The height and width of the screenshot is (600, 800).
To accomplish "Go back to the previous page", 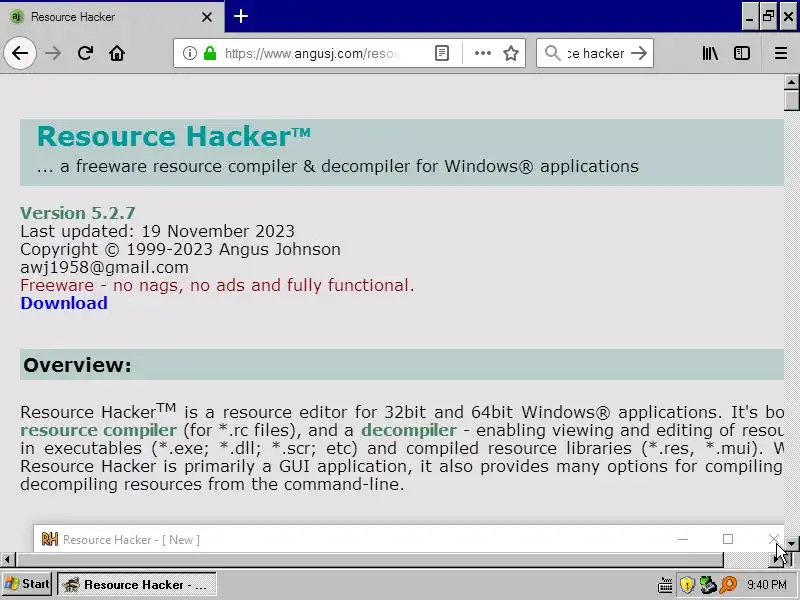I will point(20,53).
